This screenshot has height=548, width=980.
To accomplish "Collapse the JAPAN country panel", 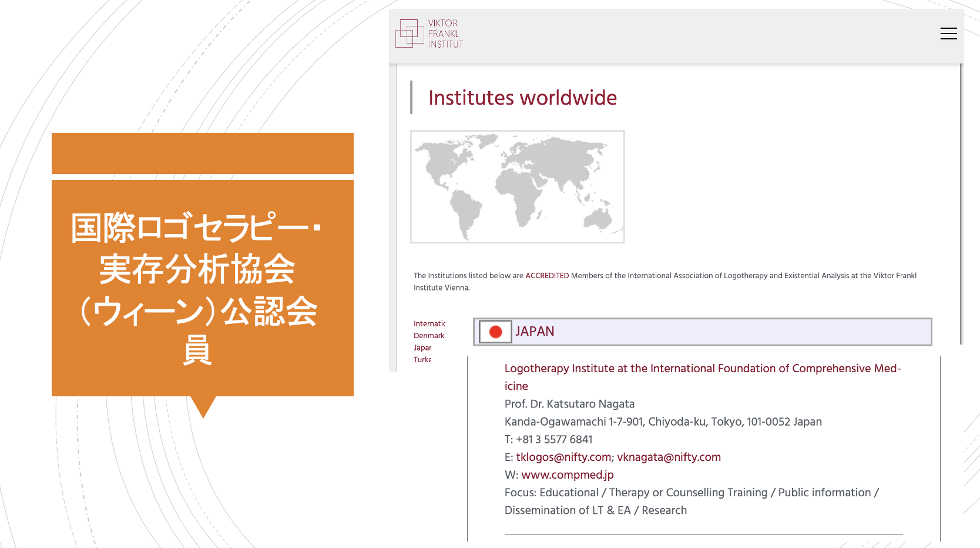I will click(x=703, y=332).
